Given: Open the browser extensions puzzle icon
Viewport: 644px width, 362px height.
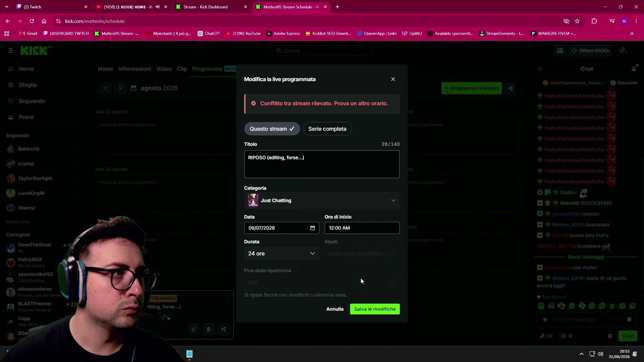Looking at the screenshot, I should (594, 21).
